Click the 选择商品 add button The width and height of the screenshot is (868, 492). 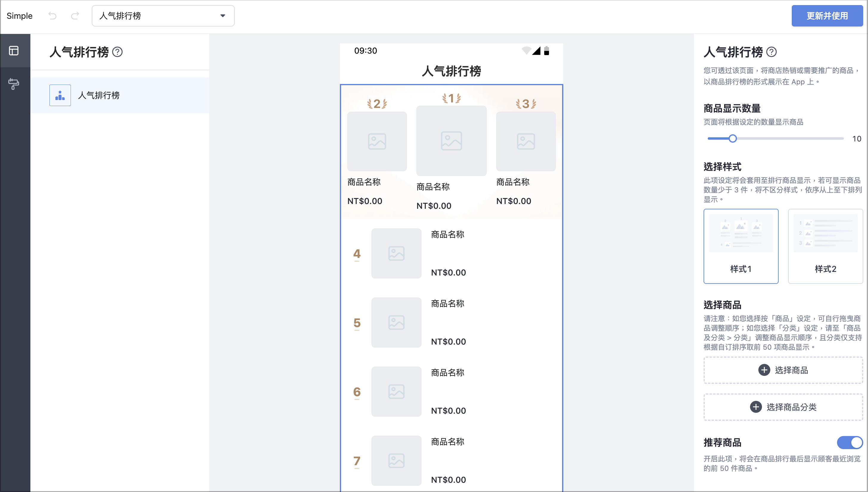783,370
